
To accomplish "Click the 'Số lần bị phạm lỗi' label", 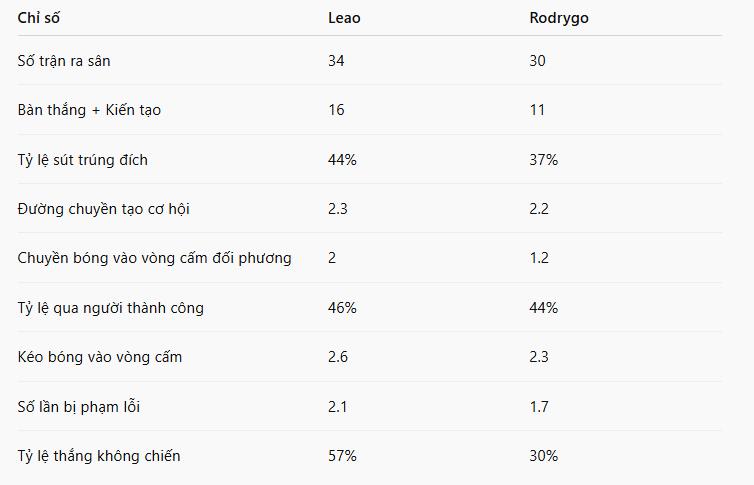I will [x=78, y=407].
